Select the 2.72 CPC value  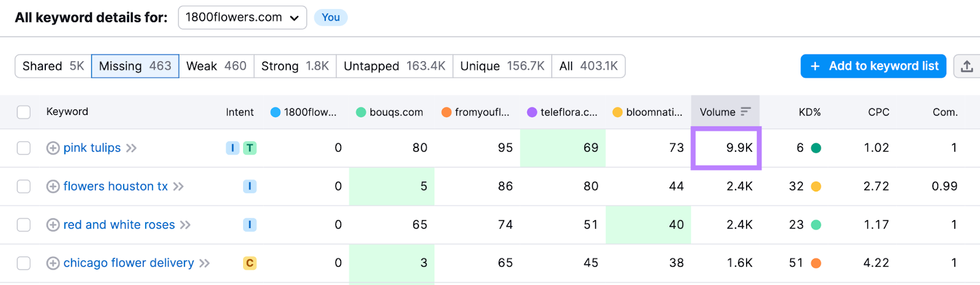(x=876, y=187)
